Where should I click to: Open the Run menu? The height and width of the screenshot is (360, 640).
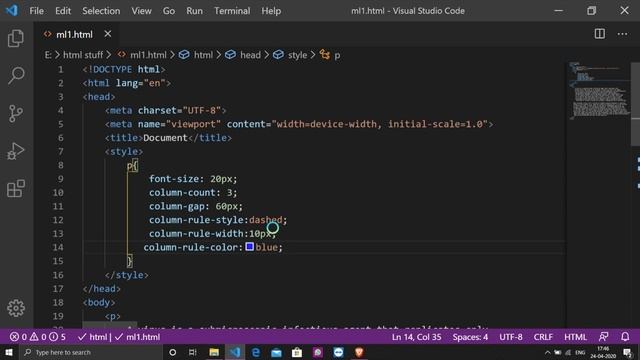click(194, 11)
